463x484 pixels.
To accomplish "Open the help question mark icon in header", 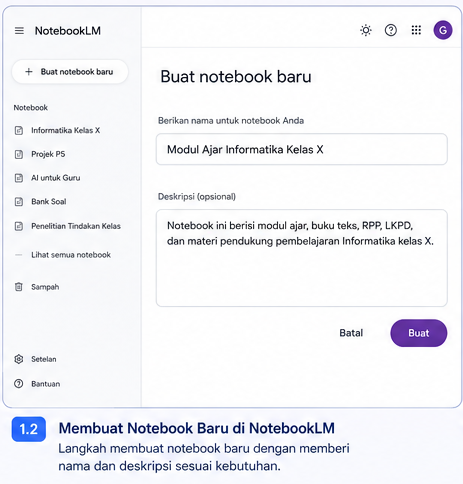I will [391, 30].
